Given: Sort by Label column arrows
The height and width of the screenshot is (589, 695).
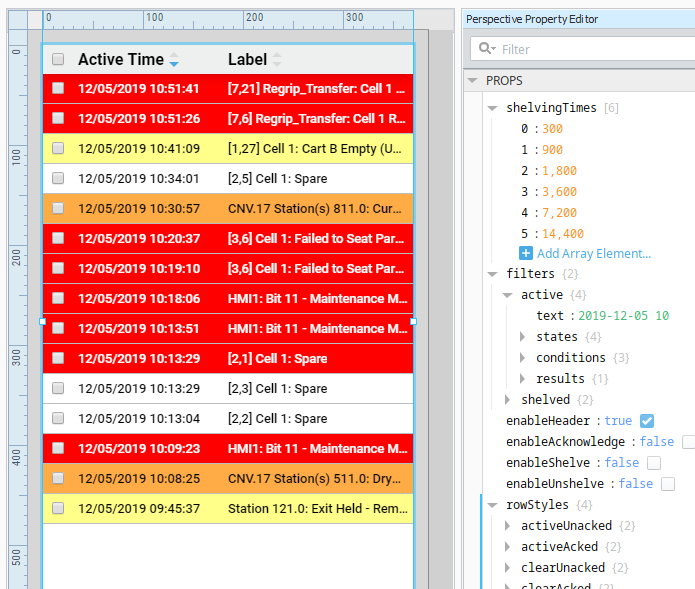Looking at the screenshot, I should (x=277, y=59).
